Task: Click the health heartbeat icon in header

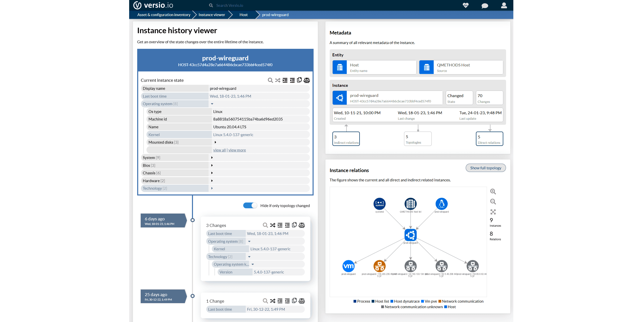Action: tap(466, 5)
